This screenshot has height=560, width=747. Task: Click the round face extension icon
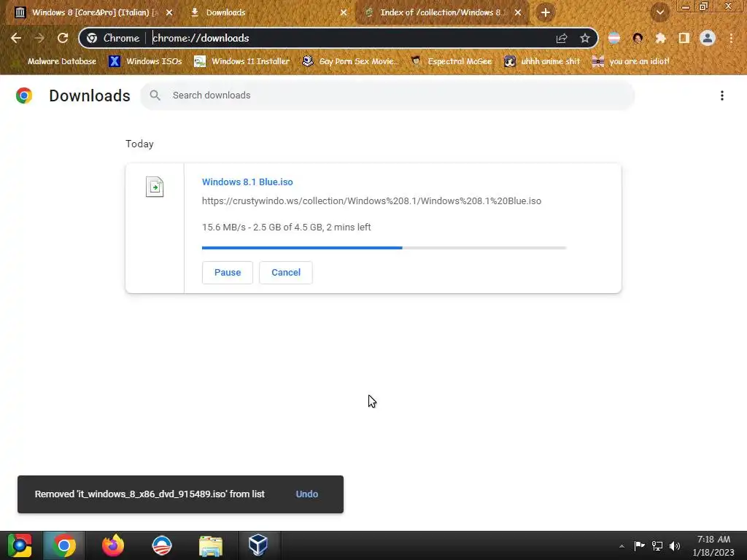point(638,38)
